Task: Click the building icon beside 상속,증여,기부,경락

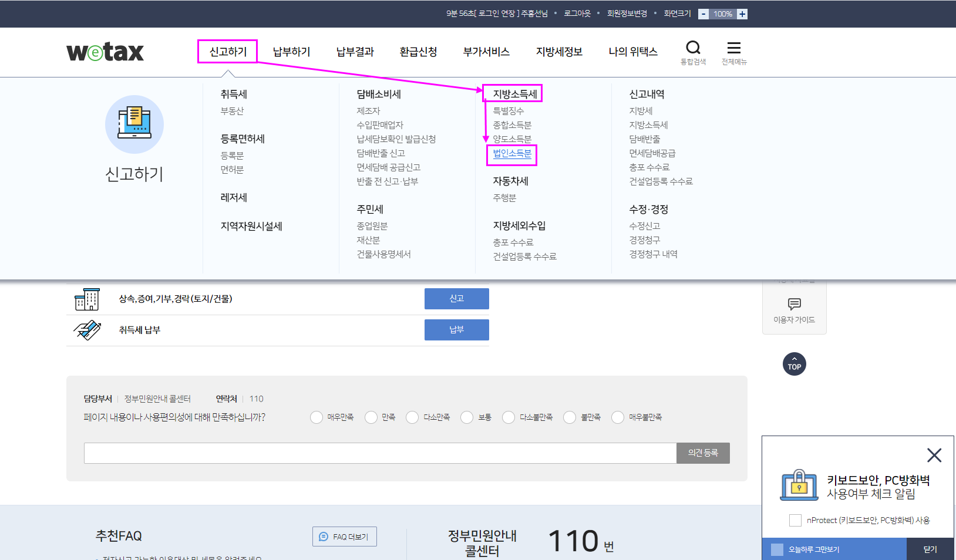Action: 87,299
